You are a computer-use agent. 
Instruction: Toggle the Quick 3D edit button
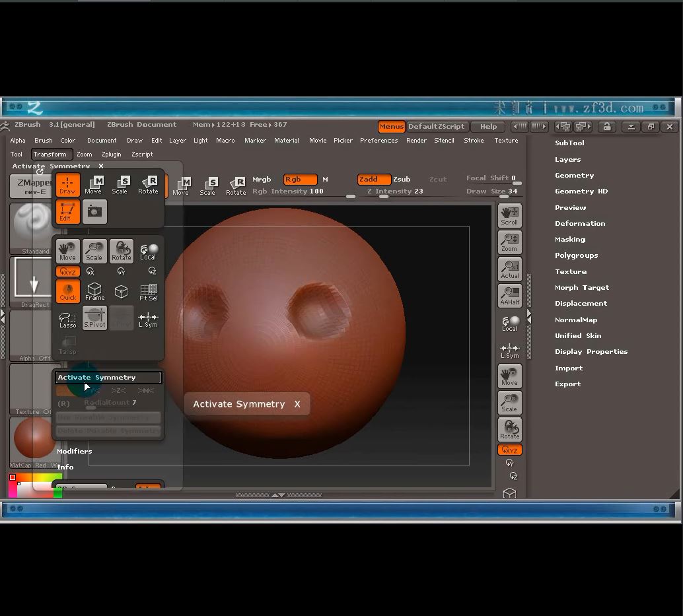[67, 291]
